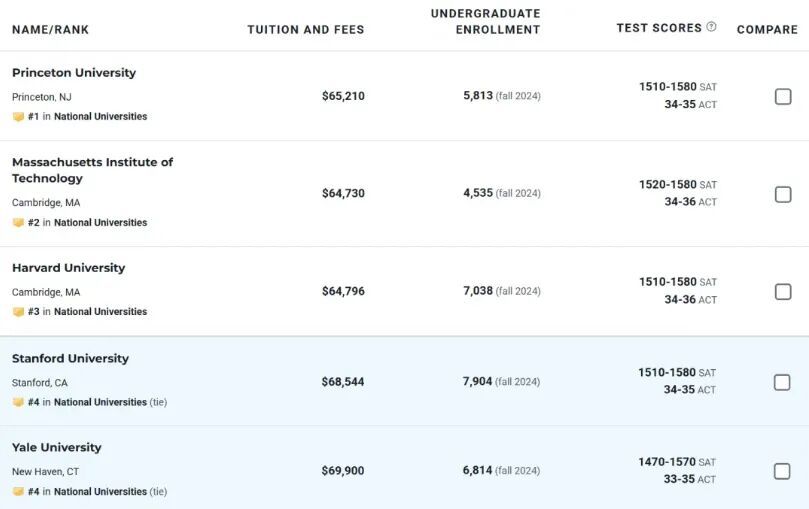Click Harvard's #3 ranking badge icon

[x=18, y=312]
